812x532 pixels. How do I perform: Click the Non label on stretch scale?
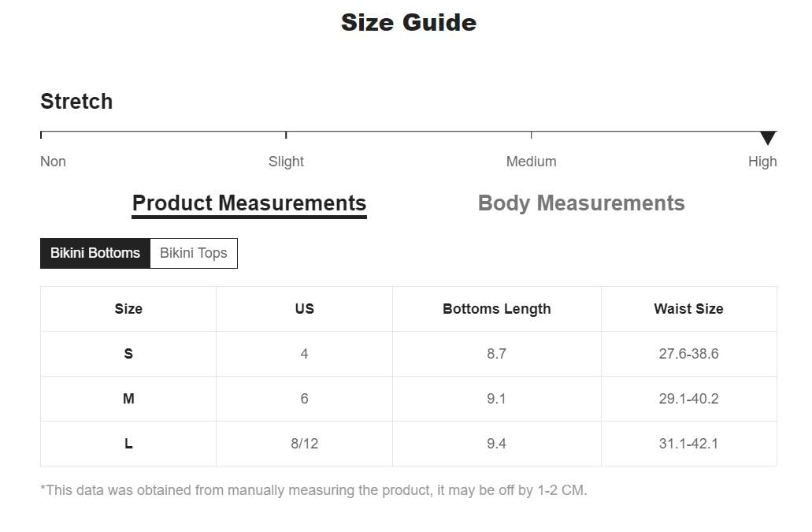point(53,162)
